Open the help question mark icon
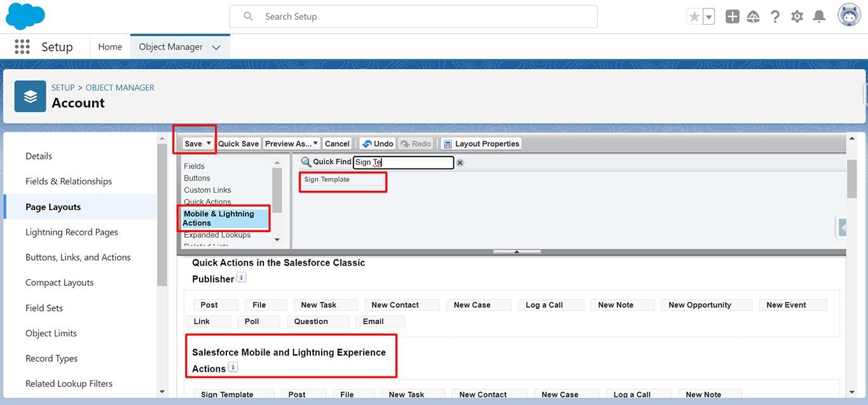Viewport: 868px width, 405px height. click(x=775, y=17)
